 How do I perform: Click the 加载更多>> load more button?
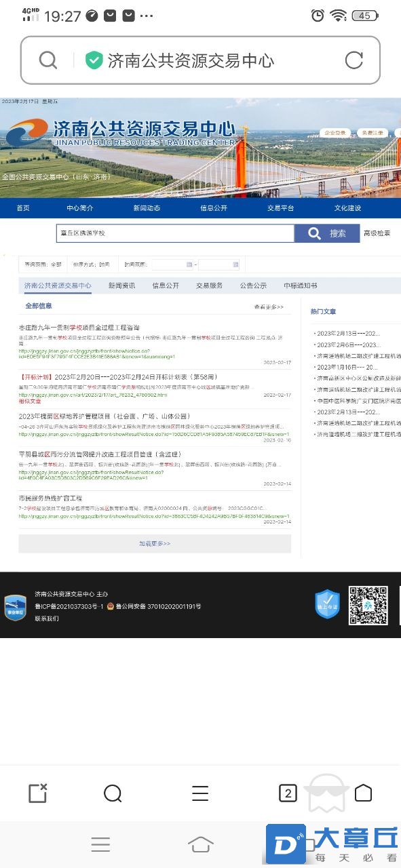(155, 544)
